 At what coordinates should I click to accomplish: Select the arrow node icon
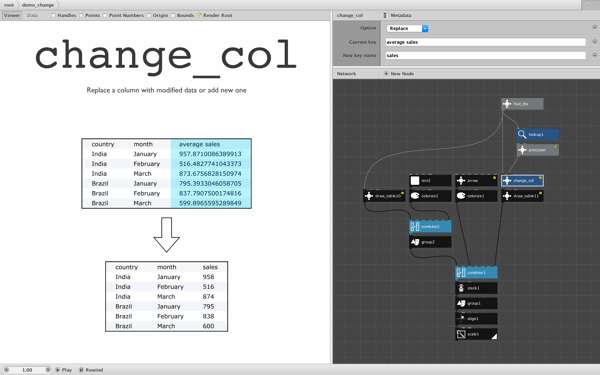point(461,181)
